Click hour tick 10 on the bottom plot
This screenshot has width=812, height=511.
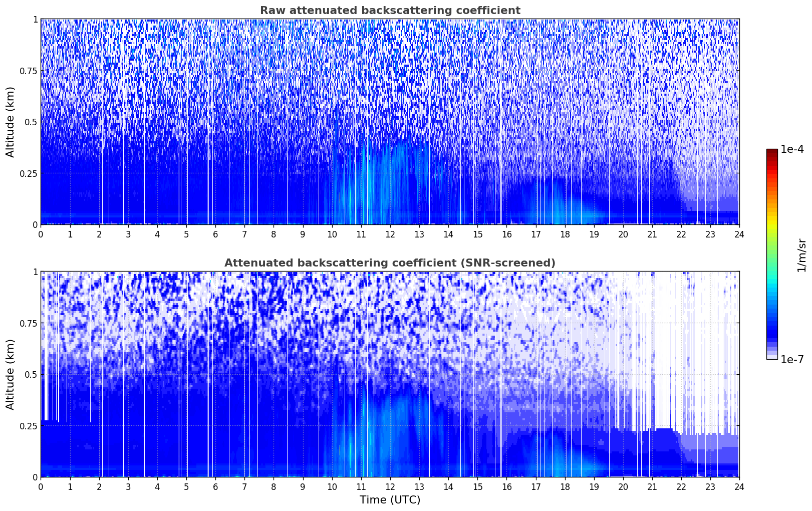click(332, 486)
